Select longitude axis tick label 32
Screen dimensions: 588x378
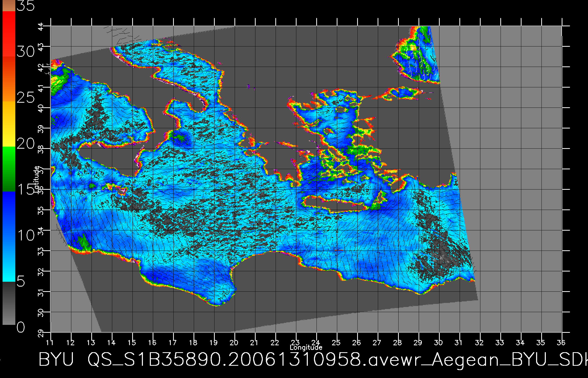479,342
